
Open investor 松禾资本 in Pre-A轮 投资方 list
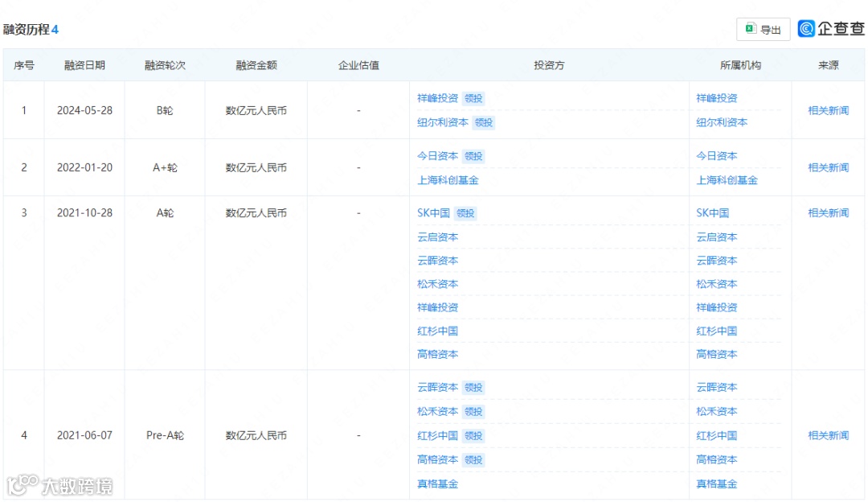(x=437, y=411)
